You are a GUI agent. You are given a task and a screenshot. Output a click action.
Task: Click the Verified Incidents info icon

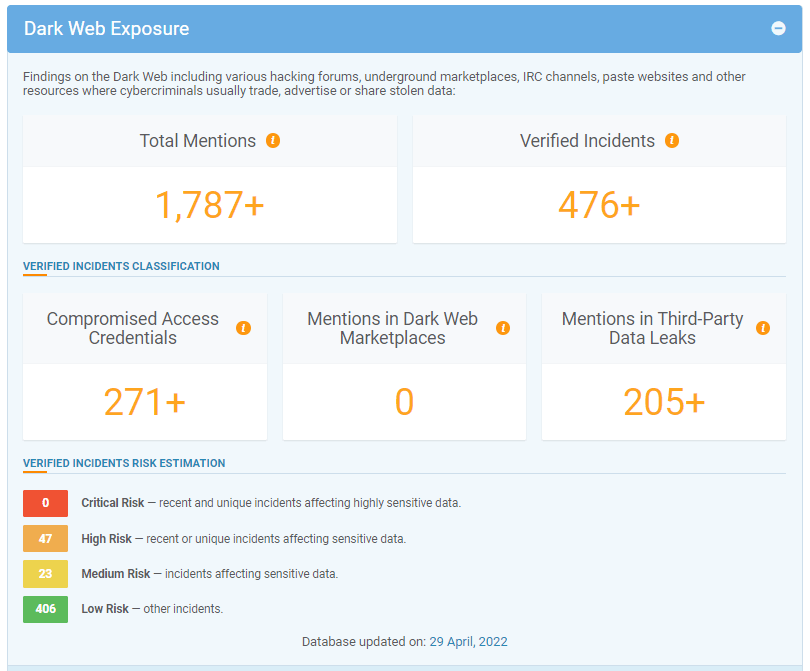point(672,141)
